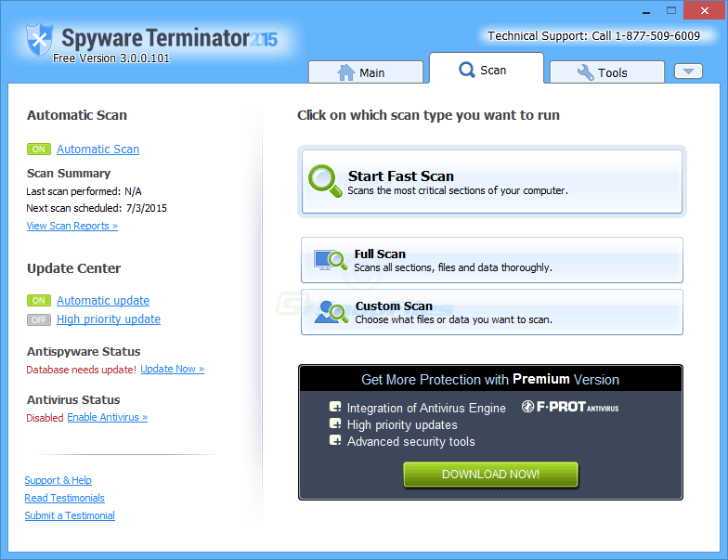This screenshot has height=560, width=728.
Task: Run a Full Scan
Action: [x=492, y=260]
